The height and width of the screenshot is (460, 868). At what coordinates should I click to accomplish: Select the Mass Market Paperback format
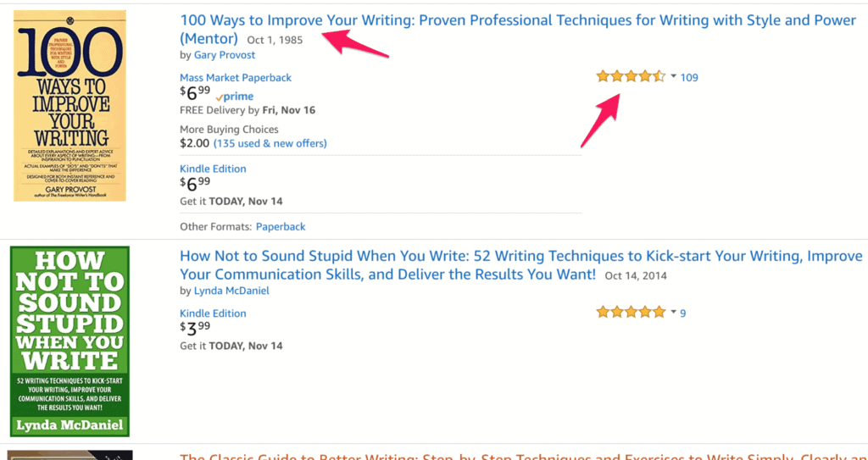236,77
